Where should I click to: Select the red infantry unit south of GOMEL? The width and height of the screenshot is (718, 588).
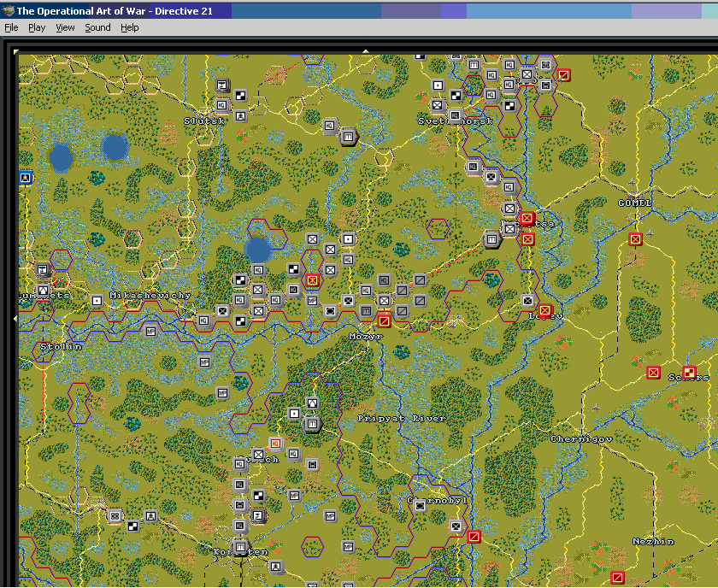coord(635,239)
